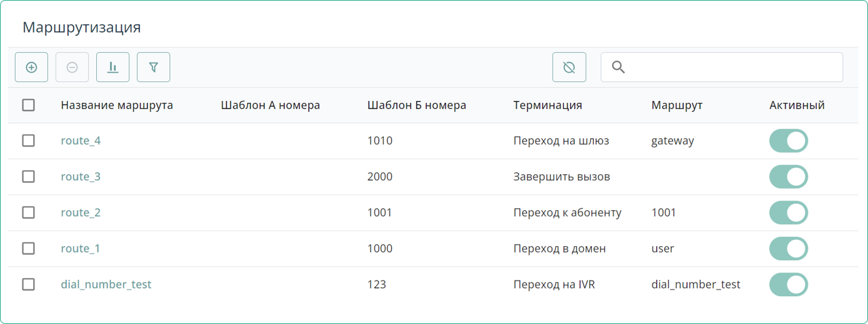This screenshot has width=868, height=324.
Task: Switch off dial_number_test active toggle
Action: click(788, 285)
